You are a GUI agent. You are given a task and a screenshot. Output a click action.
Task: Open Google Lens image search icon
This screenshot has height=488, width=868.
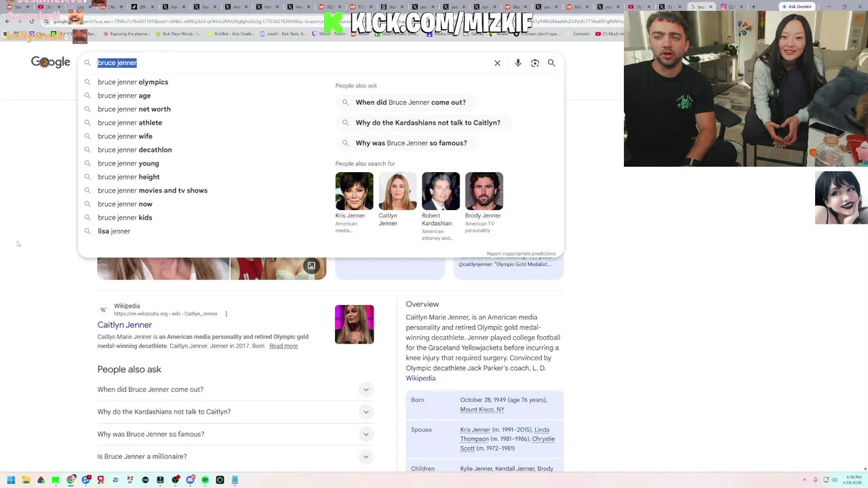tap(535, 63)
